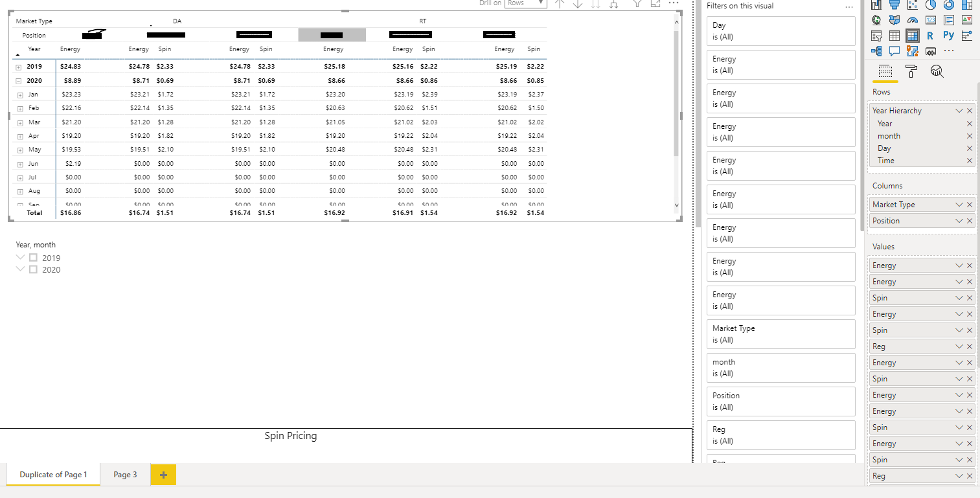
Task: Open the Format paint roller tab
Action: [911, 71]
